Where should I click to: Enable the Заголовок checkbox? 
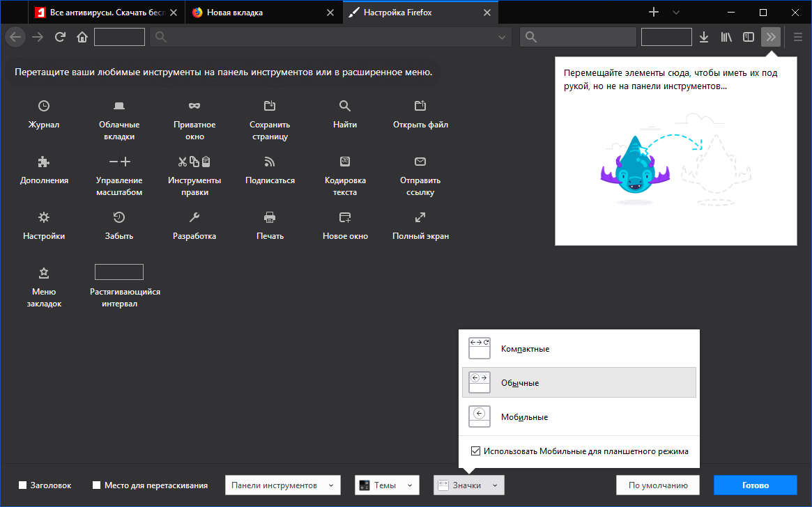pyautogui.click(x=22, y=485)
